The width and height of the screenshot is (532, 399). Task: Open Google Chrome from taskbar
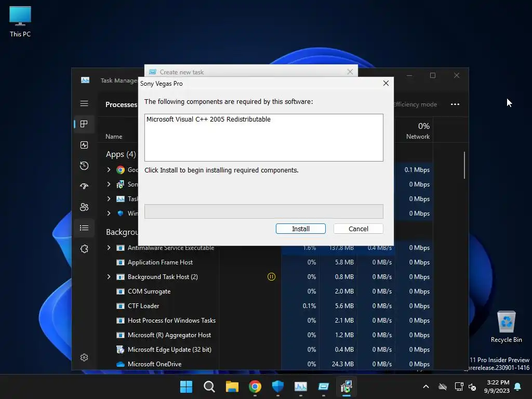[x=255, y=387]
